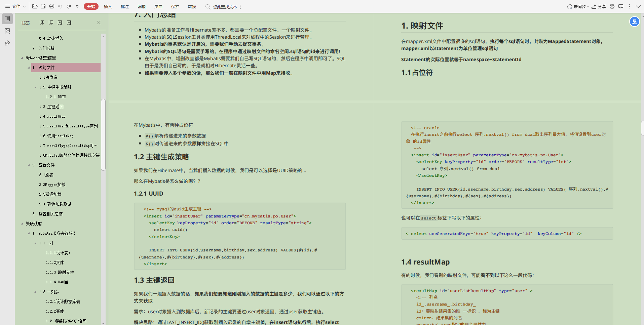This screenshot has width=644, height=325.
Task: Click the collapse all bookmarks icon
Action: 51,23
